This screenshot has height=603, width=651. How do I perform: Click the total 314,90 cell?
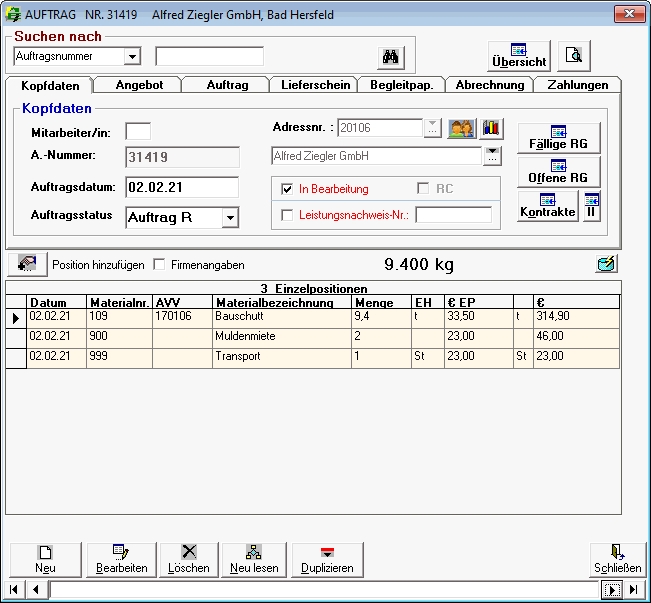pos(576,318)
